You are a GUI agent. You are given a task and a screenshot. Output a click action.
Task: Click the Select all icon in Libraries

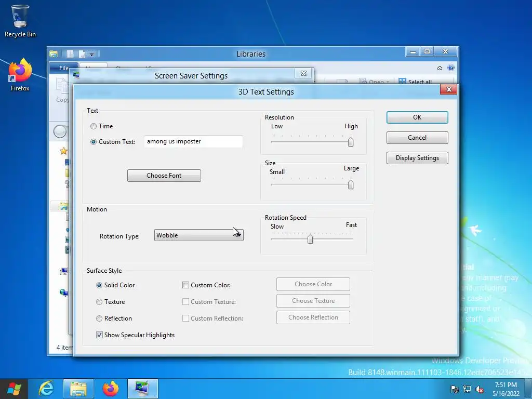pos(402,81)
